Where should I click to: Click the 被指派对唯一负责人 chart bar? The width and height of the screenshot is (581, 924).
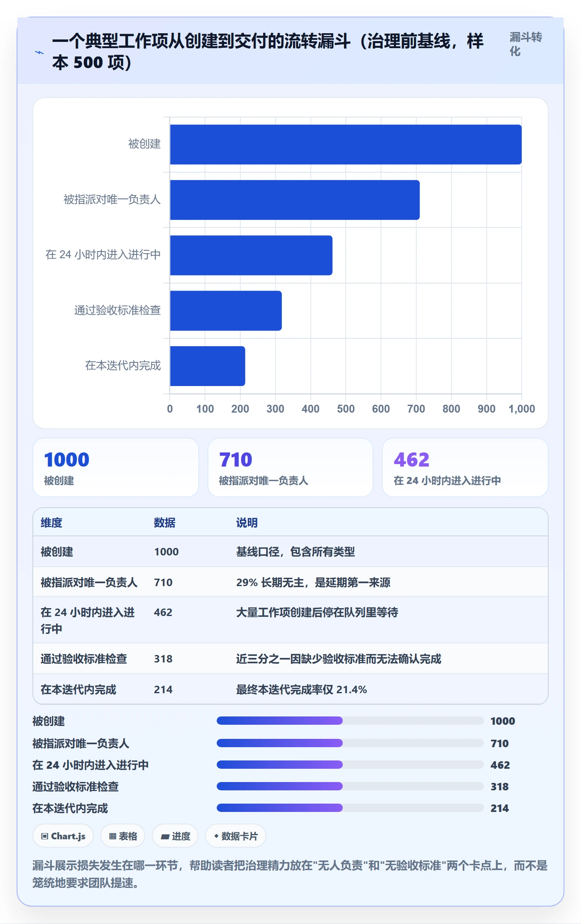[x=295, y=200]
